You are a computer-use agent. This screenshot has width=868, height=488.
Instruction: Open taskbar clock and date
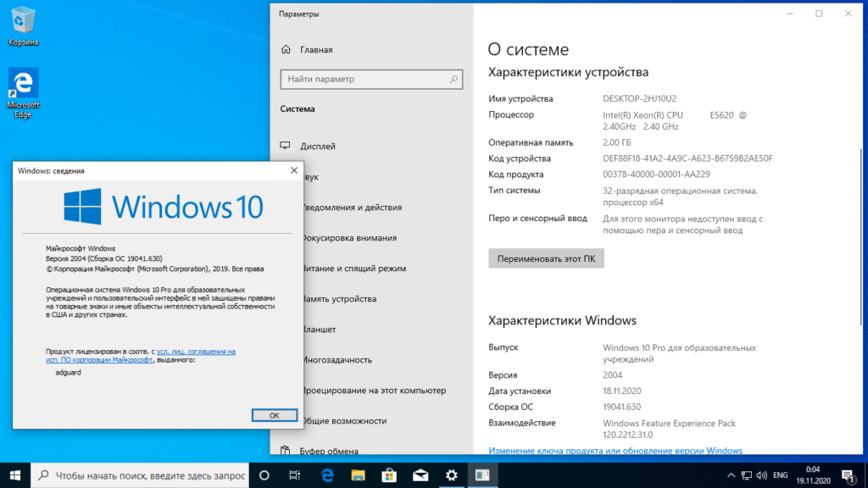coord(813,475)
